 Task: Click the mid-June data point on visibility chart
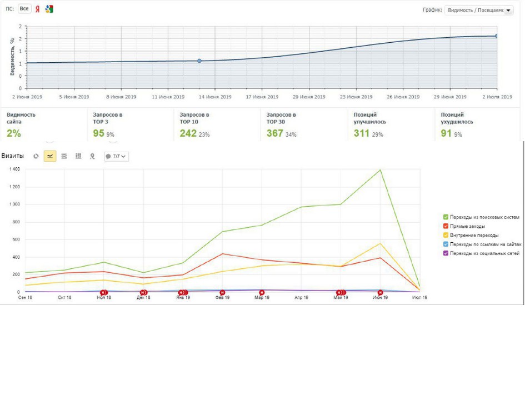[x=199, y=61]
